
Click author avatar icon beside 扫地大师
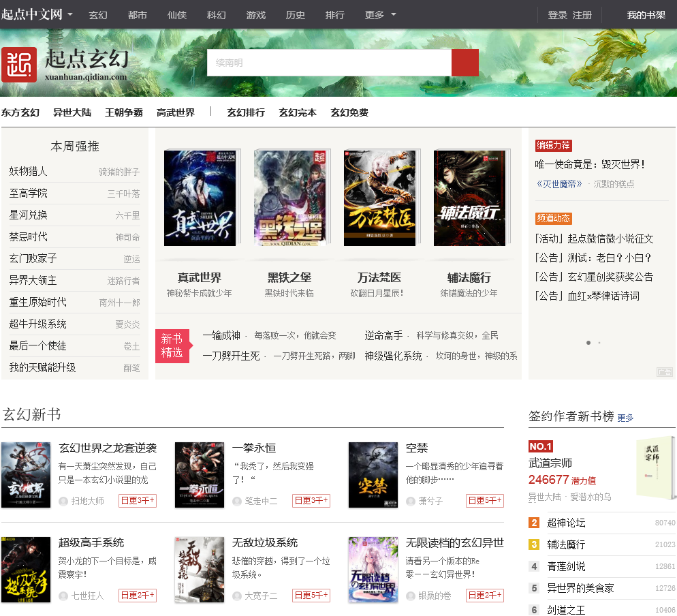63,501
